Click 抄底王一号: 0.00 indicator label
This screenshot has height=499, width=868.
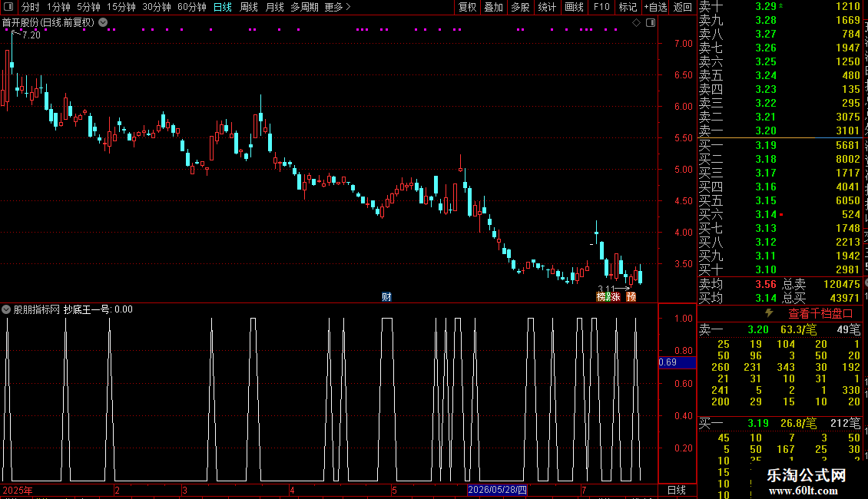click(x=98, y=309)
